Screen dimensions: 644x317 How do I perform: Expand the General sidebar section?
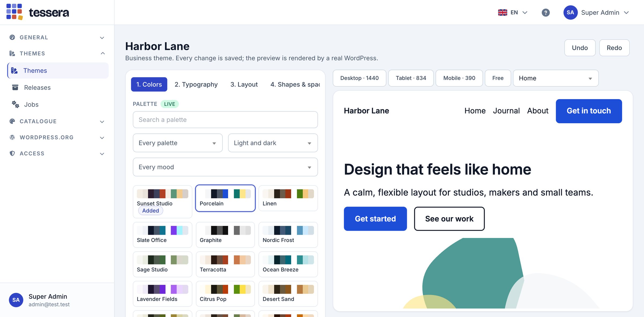click(57, 38)
